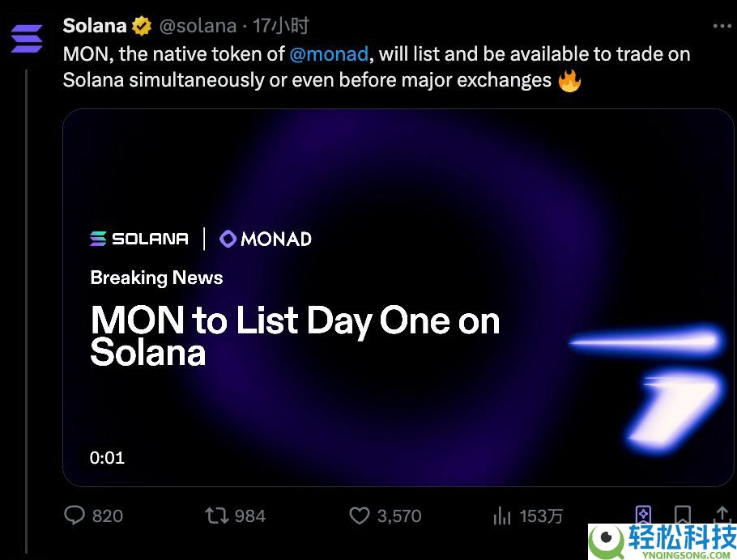Open Grok actions on this post
Viewport: 737px width, 560px height.
coord(643,515)
